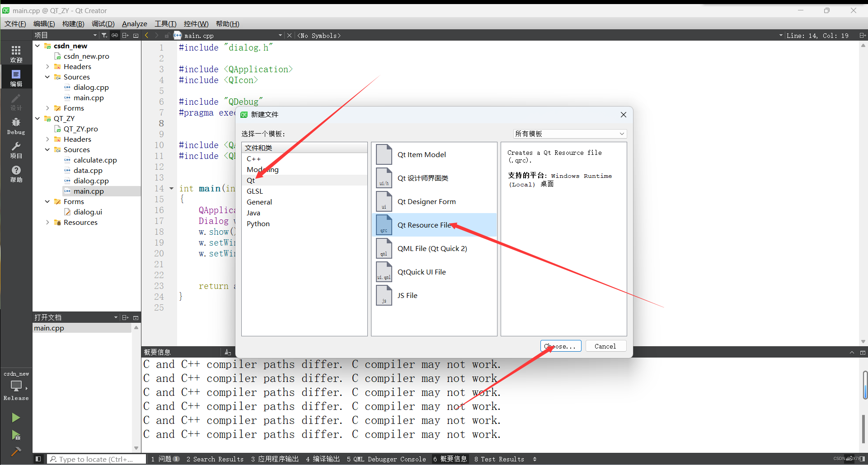Viewport: 868px width, 465px height.
Task: Open 8 Test Results output pane
Action: pos(499,459)
